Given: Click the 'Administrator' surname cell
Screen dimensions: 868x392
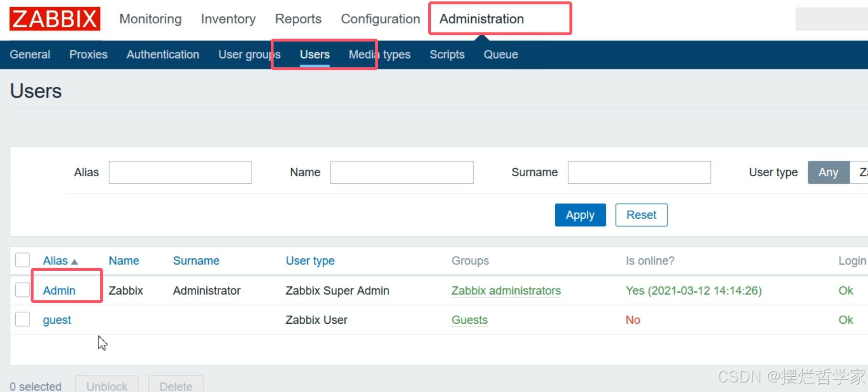Looking at the screenshot, I should [207, 290].
